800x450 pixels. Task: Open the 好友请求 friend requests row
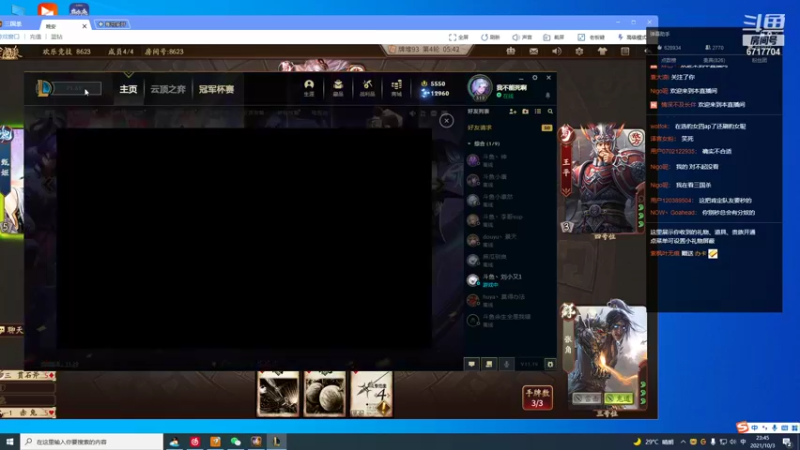click(510, 128)
